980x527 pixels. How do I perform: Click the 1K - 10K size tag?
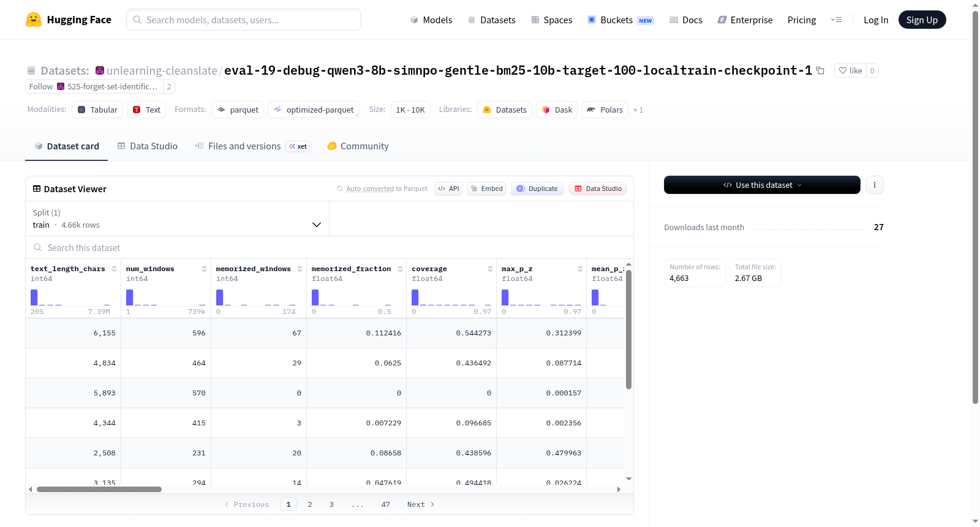tap(410, 110)
